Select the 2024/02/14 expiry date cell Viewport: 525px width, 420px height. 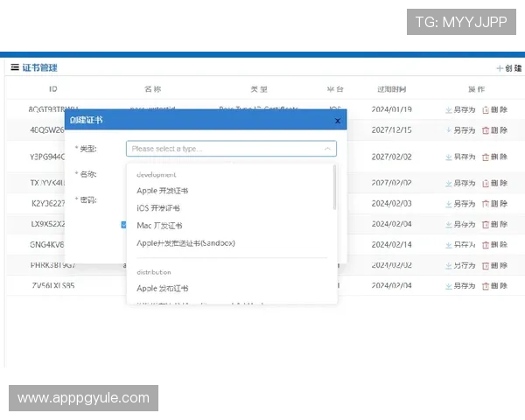coord(392,245)
